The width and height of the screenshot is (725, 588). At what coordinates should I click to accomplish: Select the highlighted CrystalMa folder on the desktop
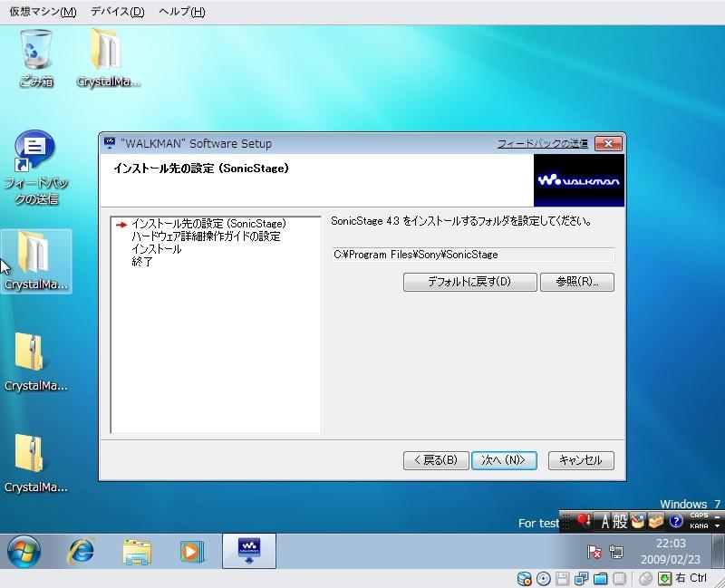(x=36, y=261)
